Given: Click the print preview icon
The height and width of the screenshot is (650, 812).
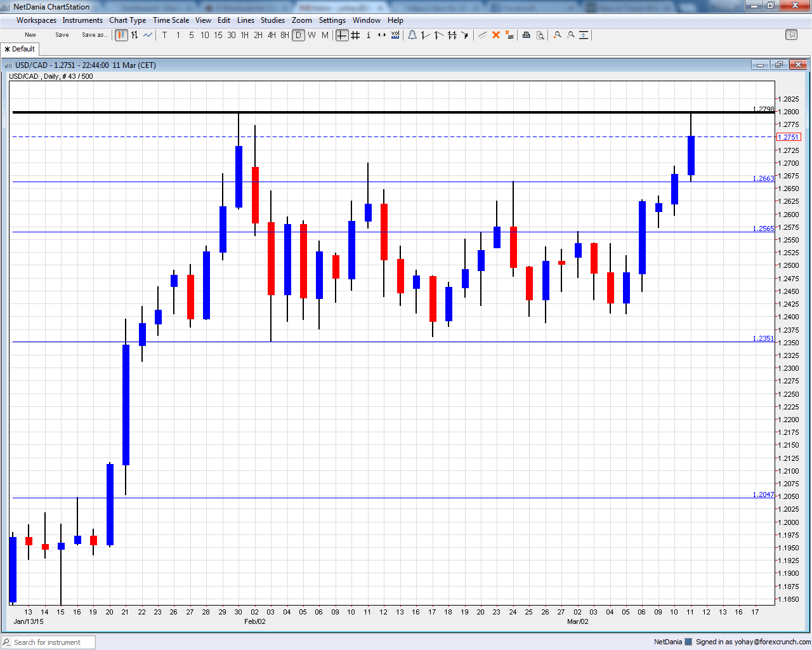Looking at the screenshot, I should pyautogui.click(x=540, y=35).
